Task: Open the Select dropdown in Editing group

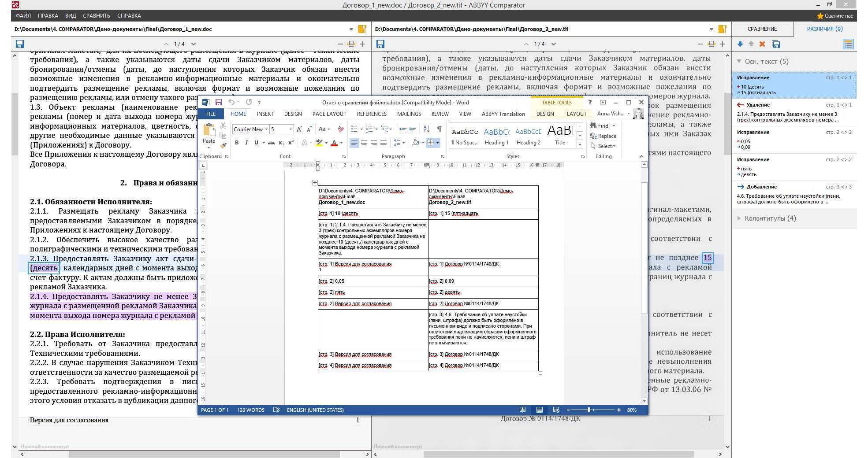Action: (x=604, y=146)
